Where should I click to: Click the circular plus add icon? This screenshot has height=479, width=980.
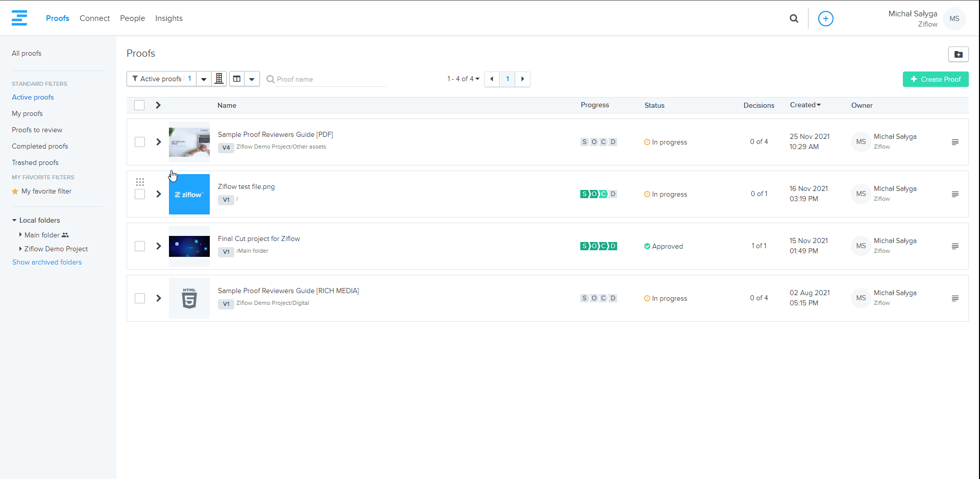click(825, 18)
